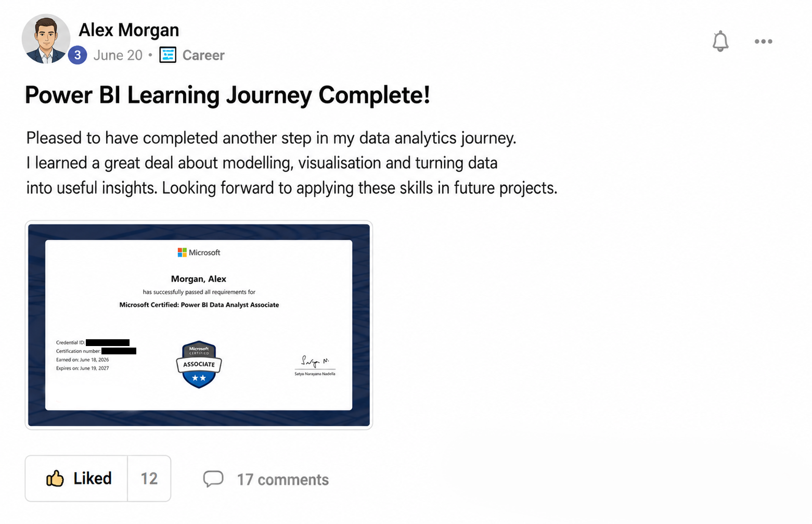Image resolution: width=812 pixels, height=524 pixels.
Task: Toggle the Liked thumbs-up button
Action: pos(76,478)
